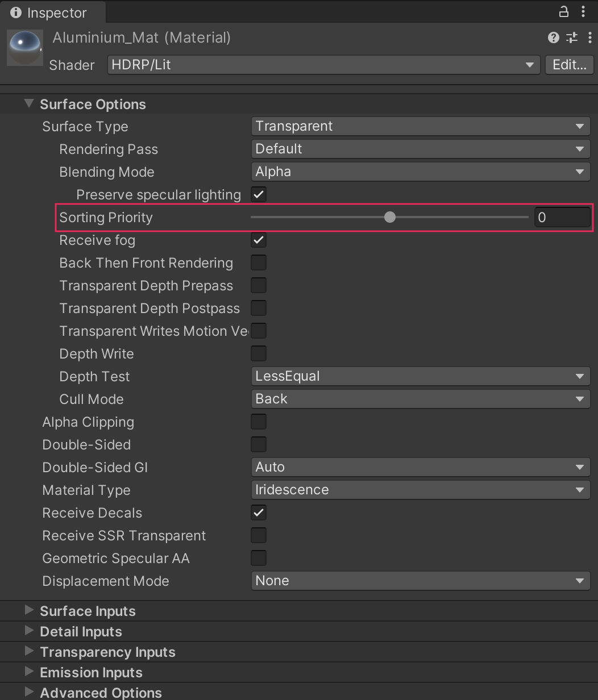This screenshot has height=700, width=598.
Task: Change Blending Mode from Alpha
Action: click(420, 172)
